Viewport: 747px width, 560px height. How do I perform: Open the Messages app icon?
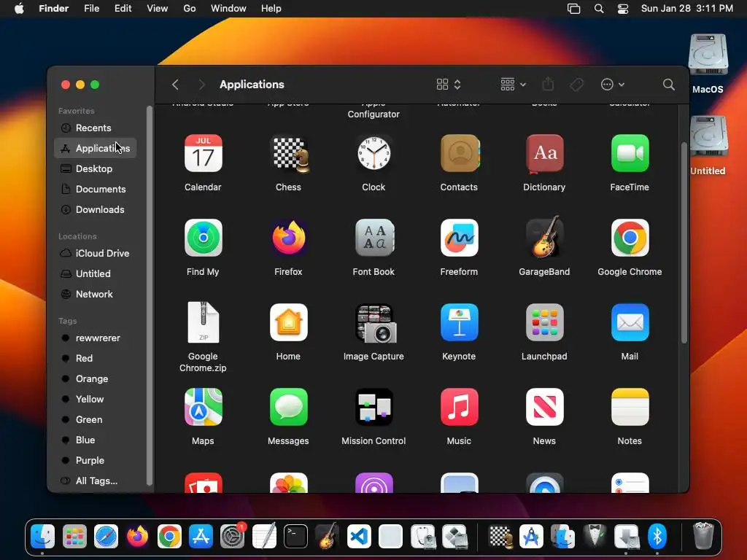(x=289, y=407)
